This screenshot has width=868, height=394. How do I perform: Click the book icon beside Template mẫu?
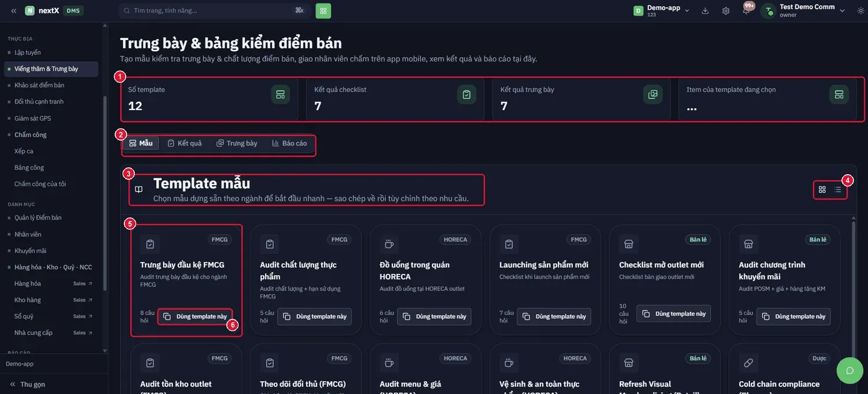(139, 189)
